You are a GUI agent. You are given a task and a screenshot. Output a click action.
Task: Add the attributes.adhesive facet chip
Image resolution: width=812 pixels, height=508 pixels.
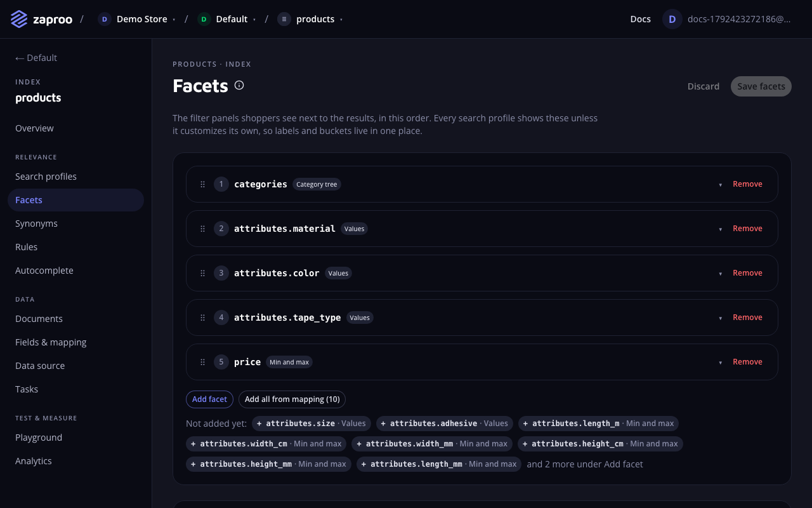click(x=445, y=424)
